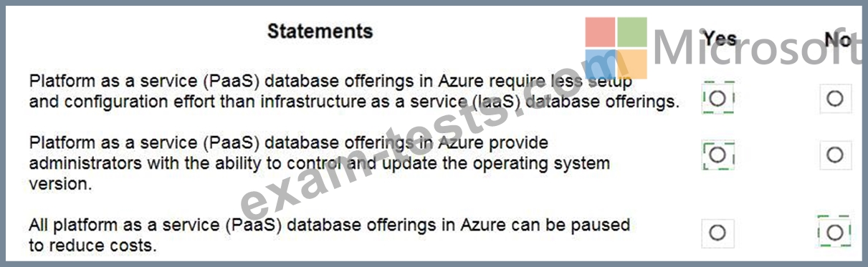868x267 pixels.
Task: Click the statement about pausing to reduce costs
Action: [x=330, y=235]
